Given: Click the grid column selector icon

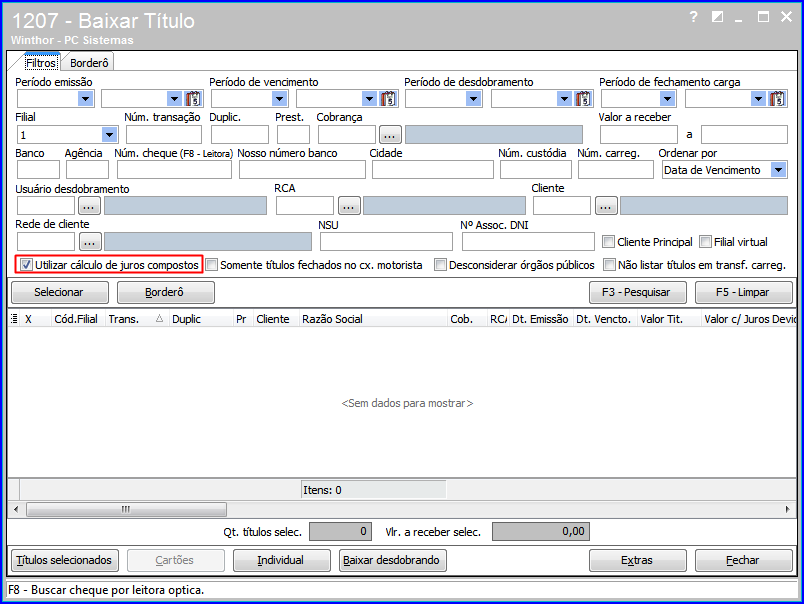Looking at the screenshot, I should click(14, 319).
